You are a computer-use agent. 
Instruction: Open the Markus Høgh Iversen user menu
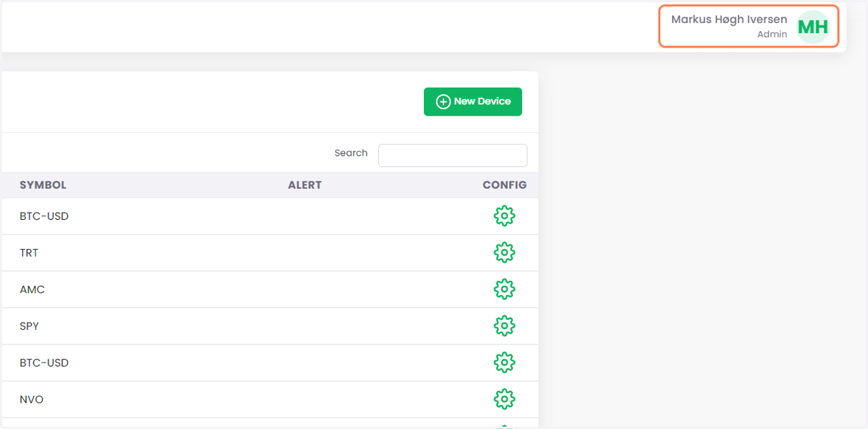pyautogui.click(x=749, y=27)
